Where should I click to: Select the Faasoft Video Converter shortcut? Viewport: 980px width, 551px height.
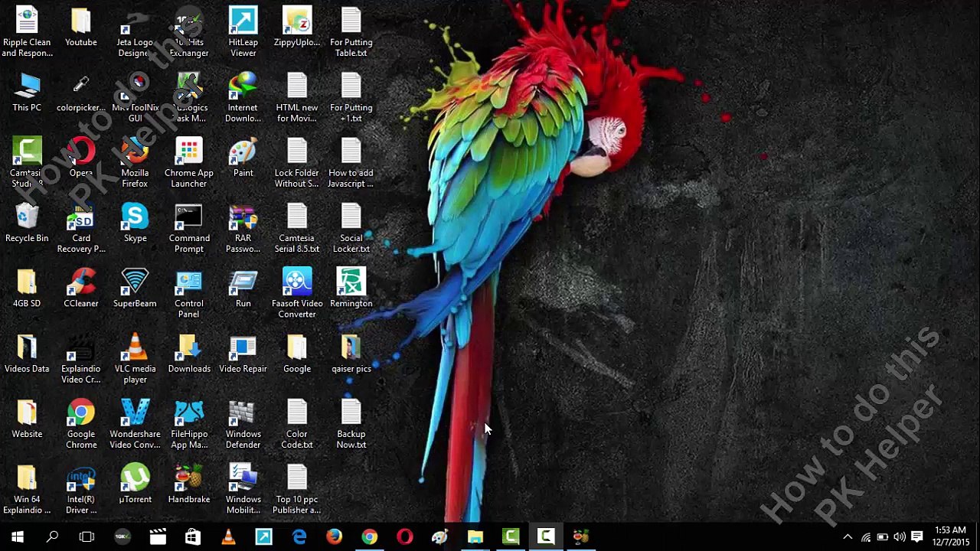pos(297,294)
